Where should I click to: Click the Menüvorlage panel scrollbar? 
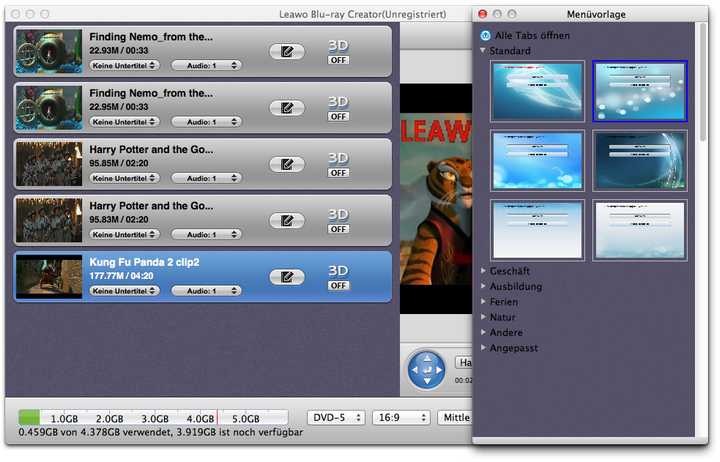pyautogui.click(x=703, y=83)
